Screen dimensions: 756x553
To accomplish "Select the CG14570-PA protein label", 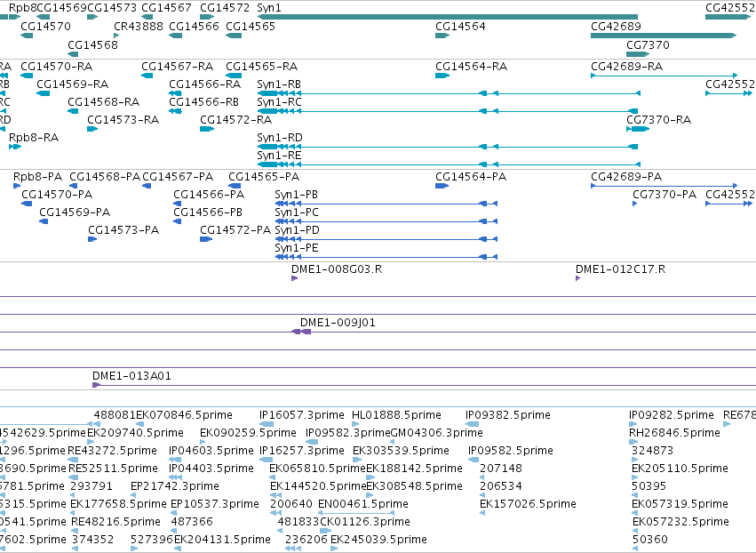I will [57, 195].
